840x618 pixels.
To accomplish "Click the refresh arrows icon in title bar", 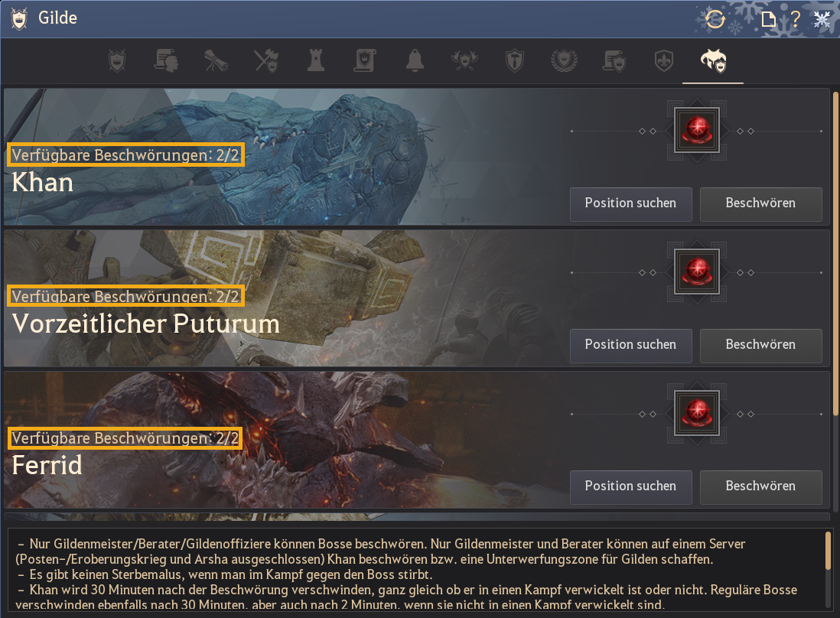I will pos(715,19).
